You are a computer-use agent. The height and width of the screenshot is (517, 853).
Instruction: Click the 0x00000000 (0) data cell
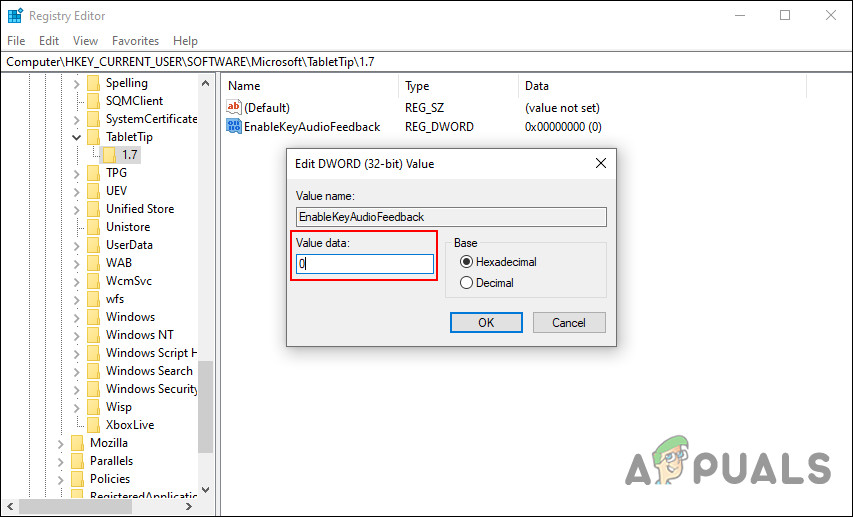[x=563, y=127]
